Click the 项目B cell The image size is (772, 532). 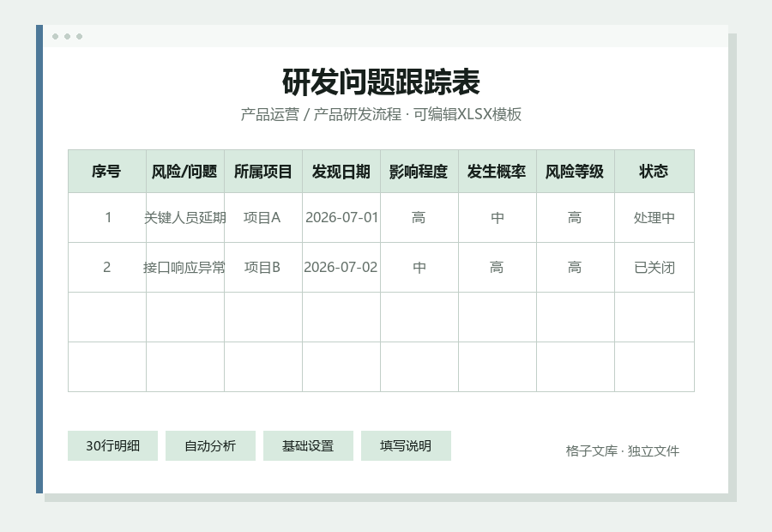point(263,268)
